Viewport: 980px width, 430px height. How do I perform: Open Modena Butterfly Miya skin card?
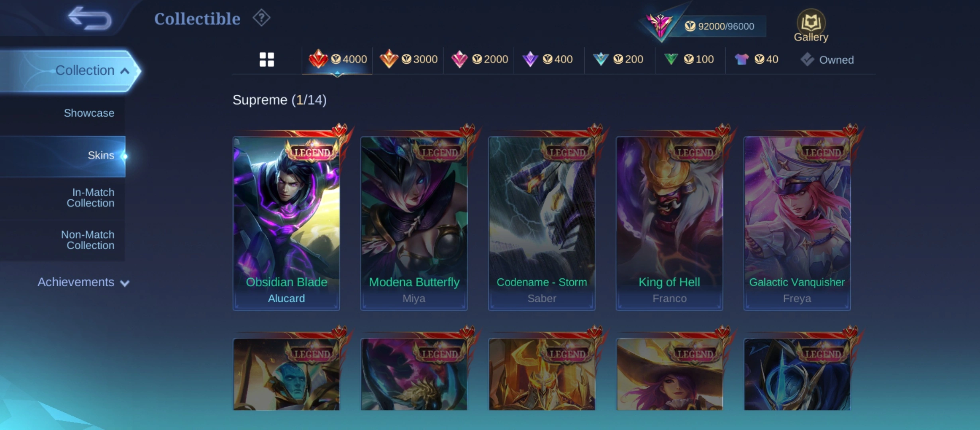(414, 223)
